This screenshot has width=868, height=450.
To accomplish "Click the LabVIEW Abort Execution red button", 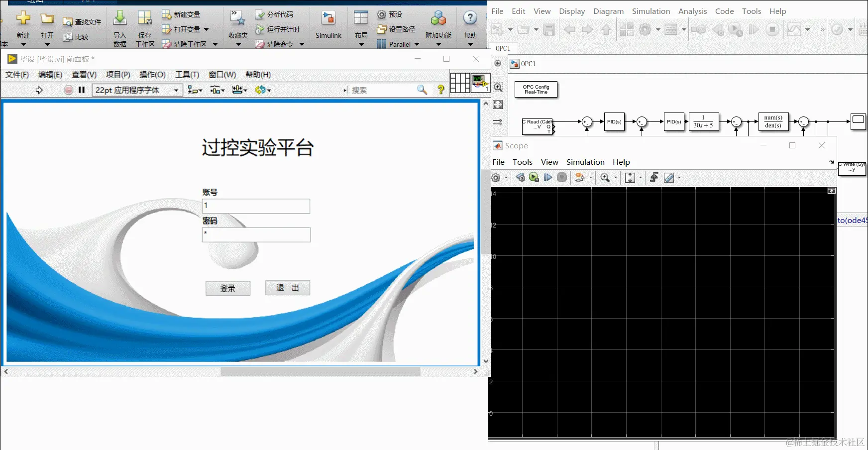I will (69, 90).
